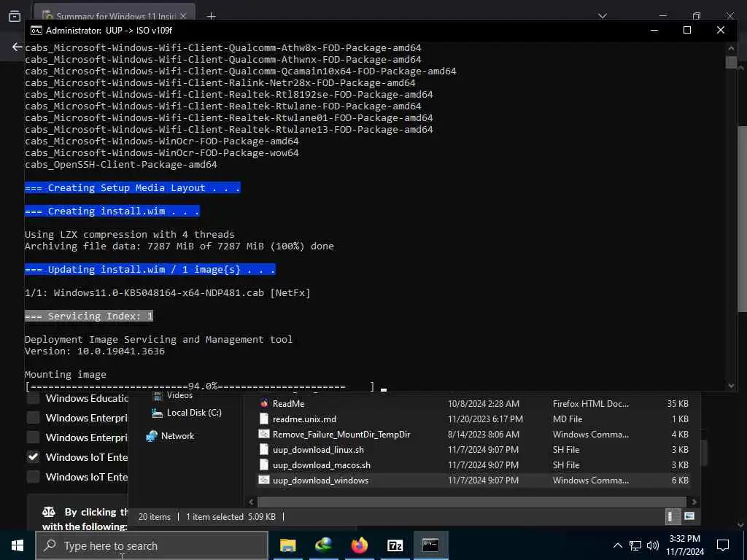Select the uup_download_windows file name
The width and height of the screenshot is (747, 560).
[320, 480]
